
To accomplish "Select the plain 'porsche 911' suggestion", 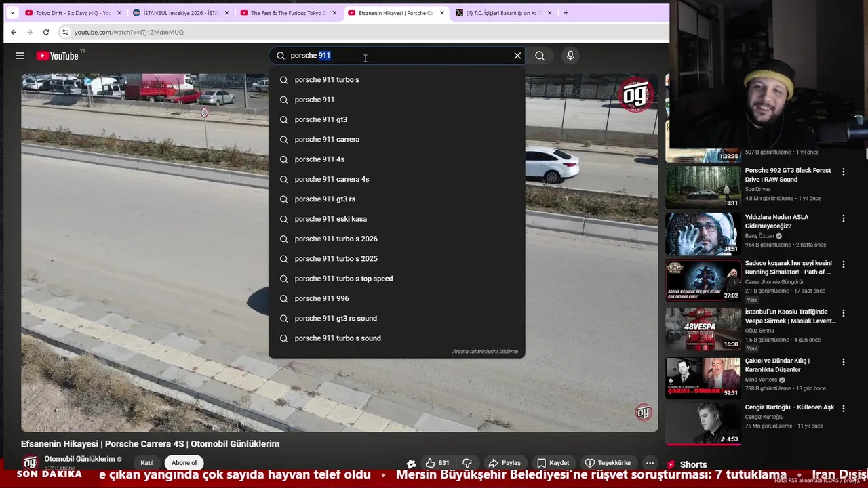I will click(x=397, y=100).
